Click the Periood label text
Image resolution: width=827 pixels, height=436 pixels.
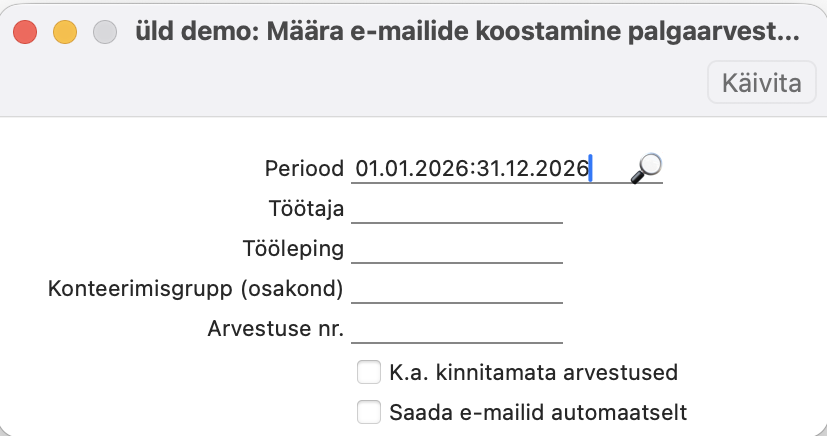pyautogui.click(x=304, y=169)
